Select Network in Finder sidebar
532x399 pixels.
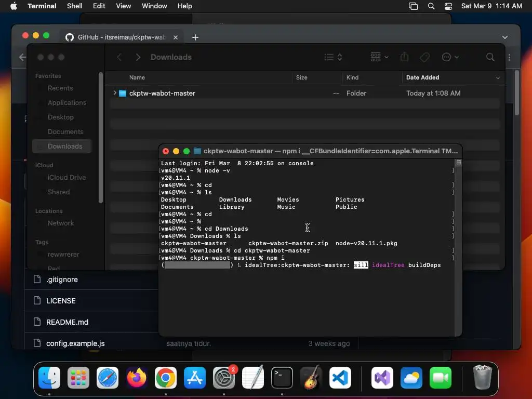[x=62, y=223]
